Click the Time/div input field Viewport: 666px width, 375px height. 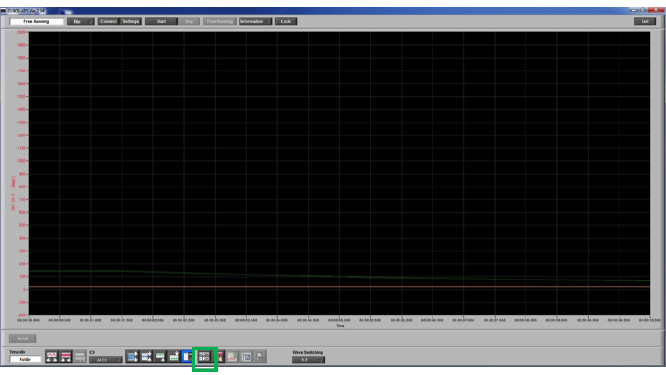(x=25, y=359)
